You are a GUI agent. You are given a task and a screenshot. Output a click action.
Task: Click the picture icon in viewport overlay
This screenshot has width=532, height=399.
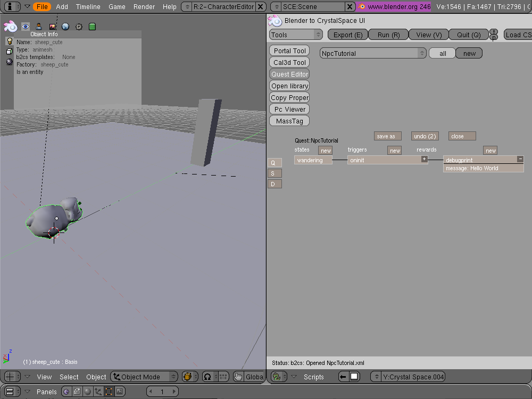[52, 27]
